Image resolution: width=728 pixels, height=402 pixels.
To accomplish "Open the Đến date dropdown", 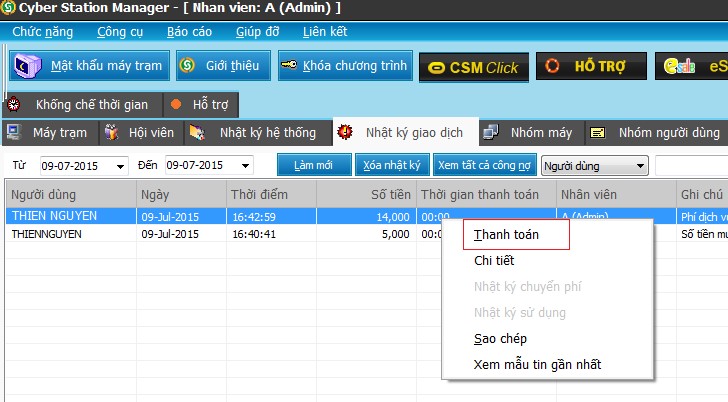I will tap(245, 166).
